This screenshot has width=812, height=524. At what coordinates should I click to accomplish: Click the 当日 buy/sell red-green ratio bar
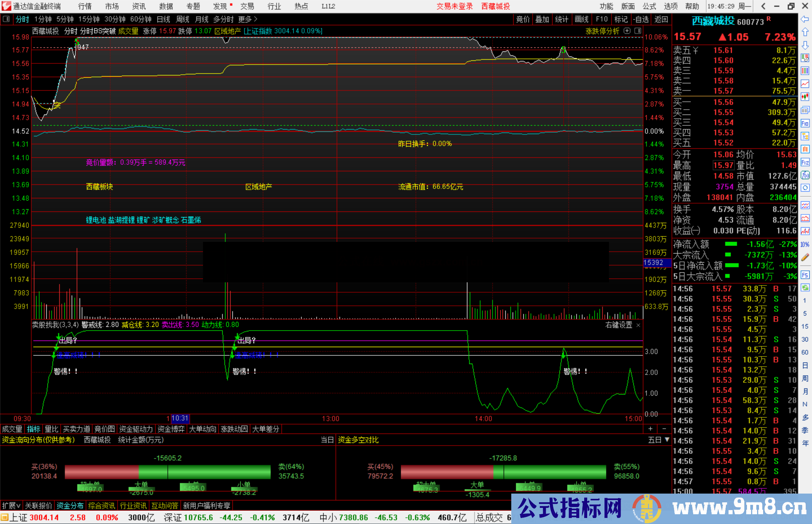168,472
